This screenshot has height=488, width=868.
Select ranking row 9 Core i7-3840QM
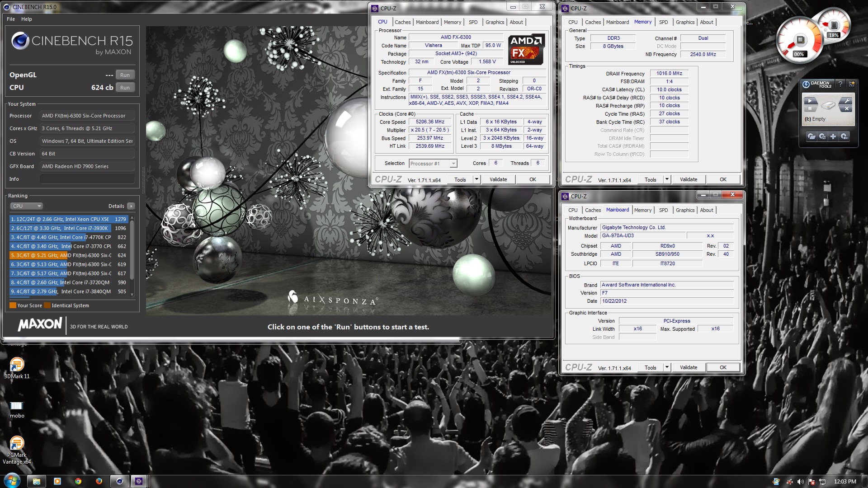[x=69, y=291]
